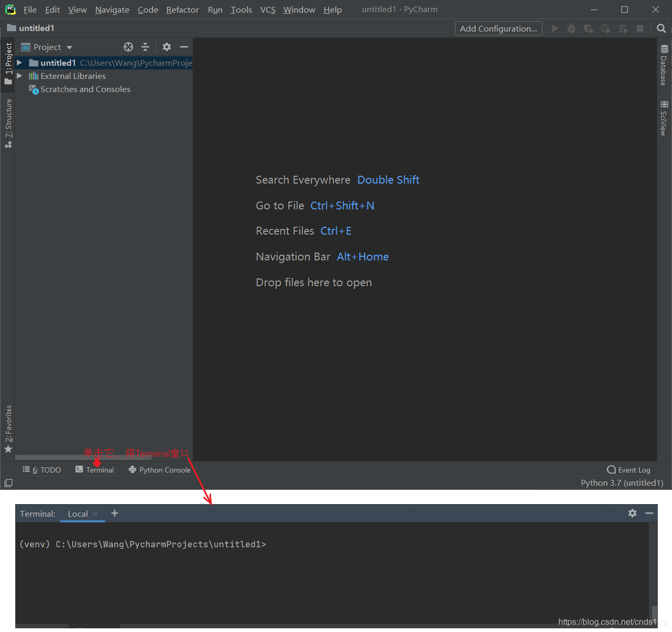The width and height of the screenshot is (672, 632).
Task: Toggle the Z: Structure side tab
Action: pyautogui.click(x=8, y=123)
